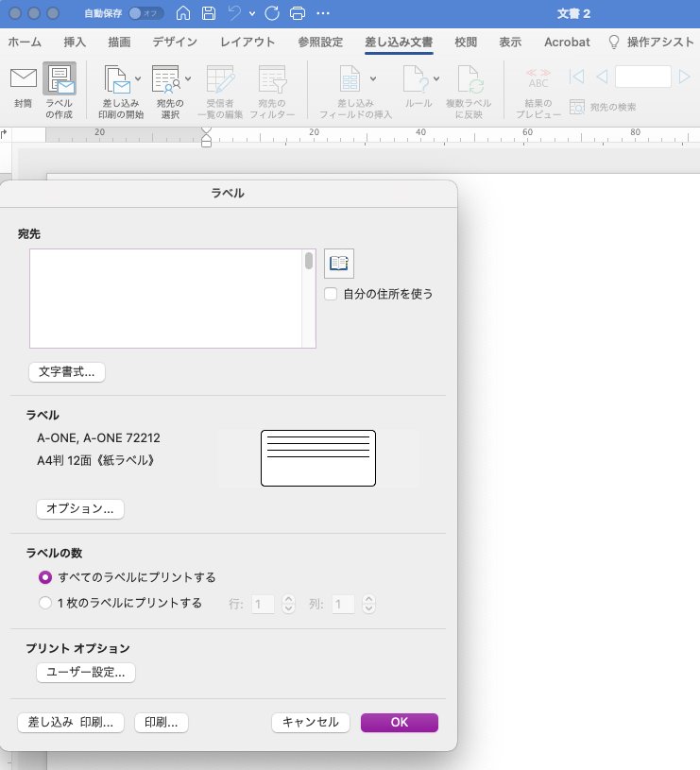The width and height of the screenshot is (700, 770).
Task: Click the Create Labels (ラベルの作成) icon
Action: coord(60,78)
